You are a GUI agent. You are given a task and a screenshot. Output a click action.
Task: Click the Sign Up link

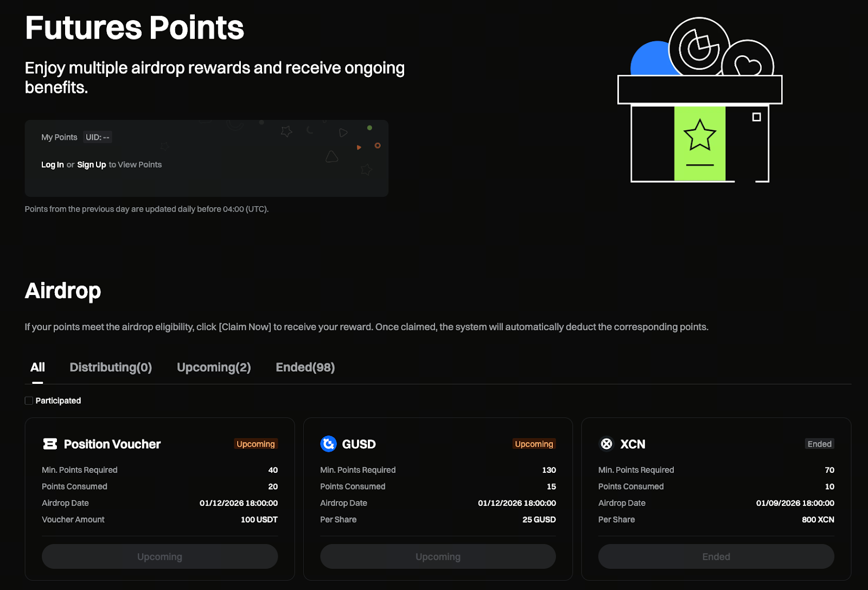tap(91, 165)
